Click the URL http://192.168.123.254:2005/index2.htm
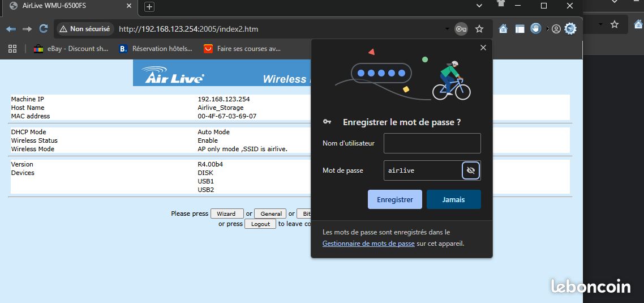644x303 pixels. [x=188, y=29]
